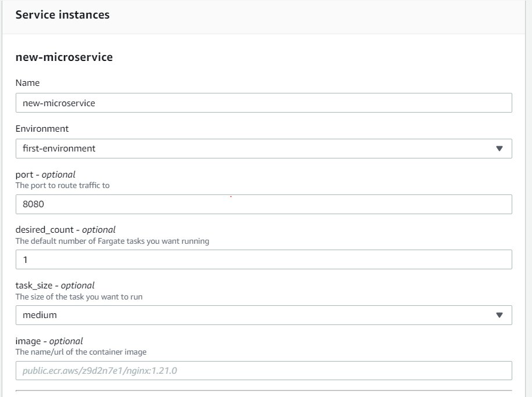532x397 pixels.
Task: Open the task_size dropdown
Action: click(x=264, y=315)
